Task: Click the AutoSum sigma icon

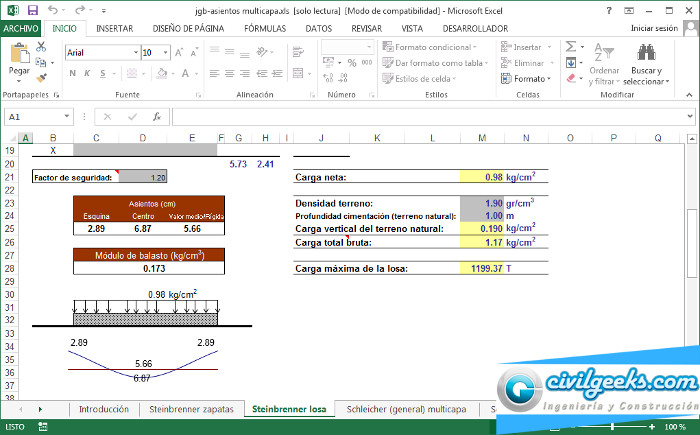Action: (x=571, y=46)
